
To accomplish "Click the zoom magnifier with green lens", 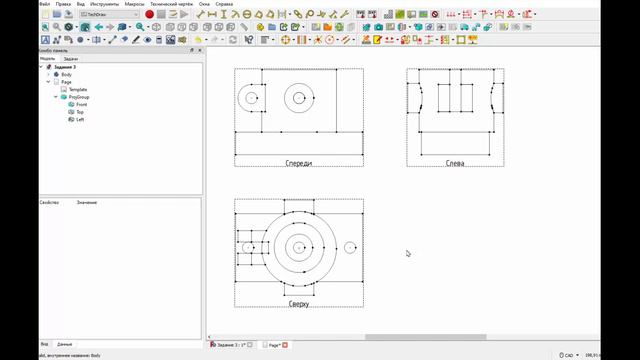I will (x=140, y=27).
